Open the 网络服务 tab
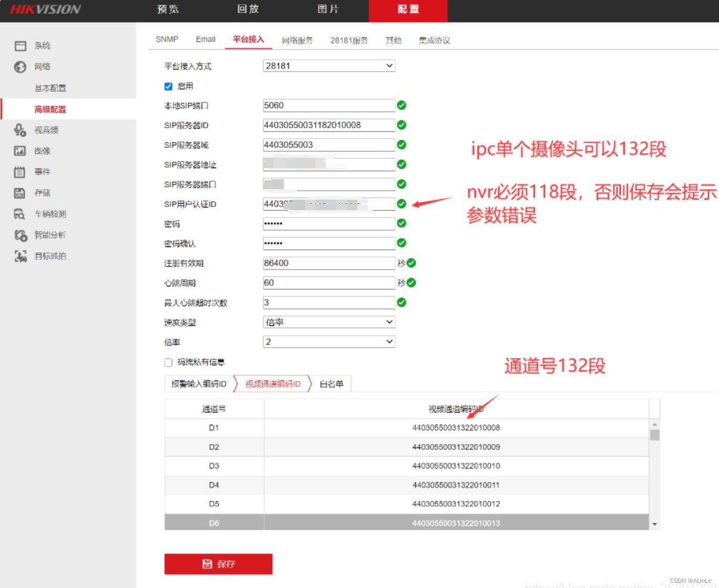719x588 pixels. [297, 40]
